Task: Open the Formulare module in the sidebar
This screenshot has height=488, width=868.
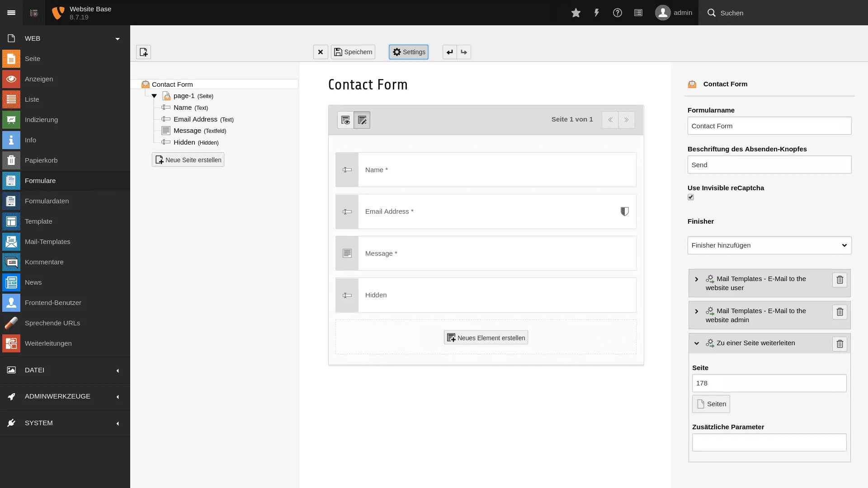Action: [x=40, y=180]
